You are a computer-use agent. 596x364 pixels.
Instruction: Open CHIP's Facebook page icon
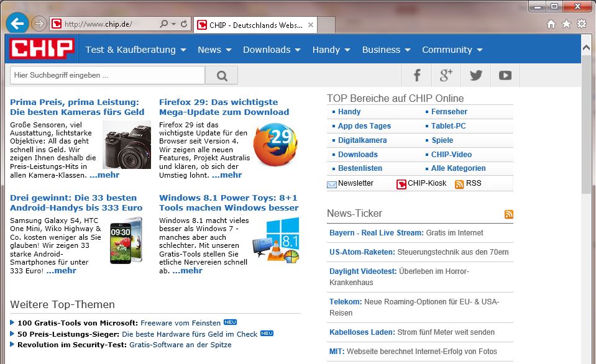click(416, 75)
